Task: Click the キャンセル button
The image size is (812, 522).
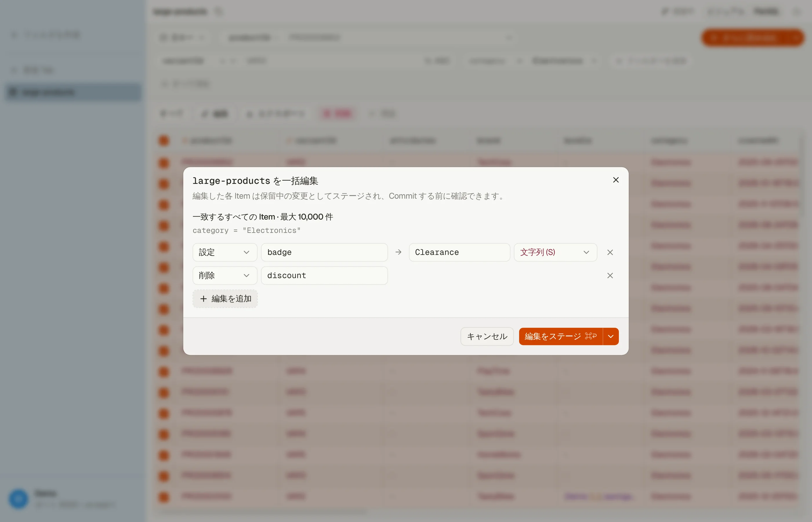Action: (487, 336)
